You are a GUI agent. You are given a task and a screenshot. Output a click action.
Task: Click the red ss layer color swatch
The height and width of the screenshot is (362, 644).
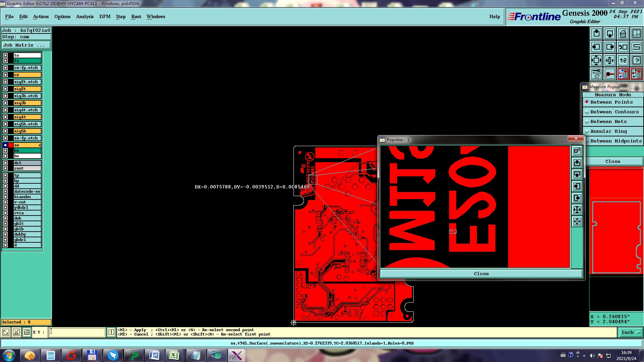pyautogui.click(x=11, y=145)
